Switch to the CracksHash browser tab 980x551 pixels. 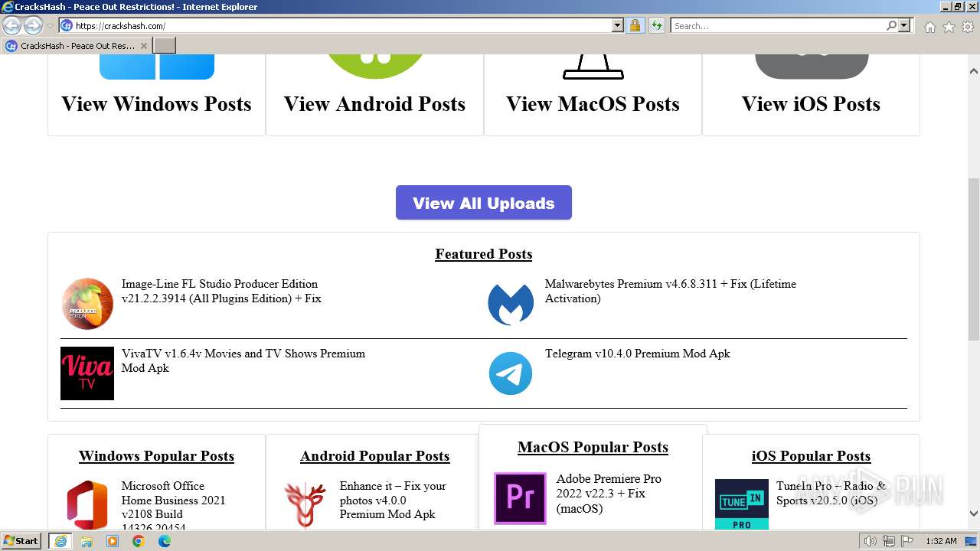tap(77, 46)
